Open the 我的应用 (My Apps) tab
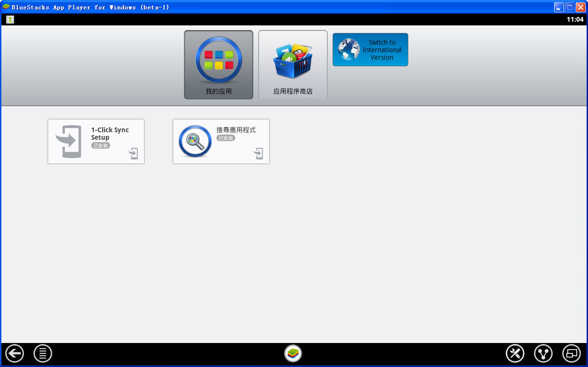This screenshot has height=367, width=588. tap(219, 65)
